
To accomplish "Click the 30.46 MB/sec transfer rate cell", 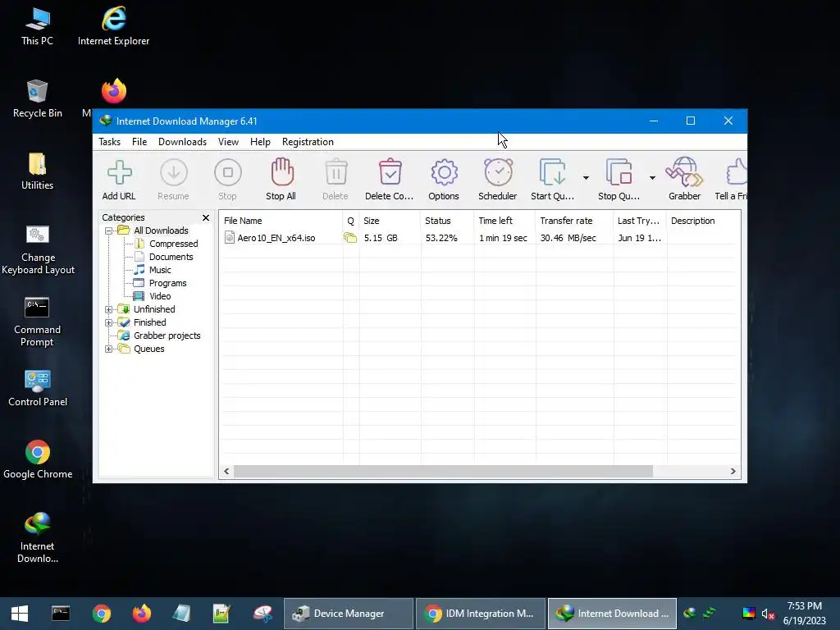I will click(568, 238).
